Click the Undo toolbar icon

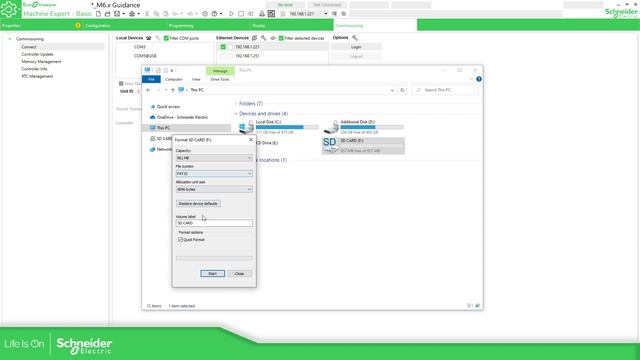coord(175,14)
